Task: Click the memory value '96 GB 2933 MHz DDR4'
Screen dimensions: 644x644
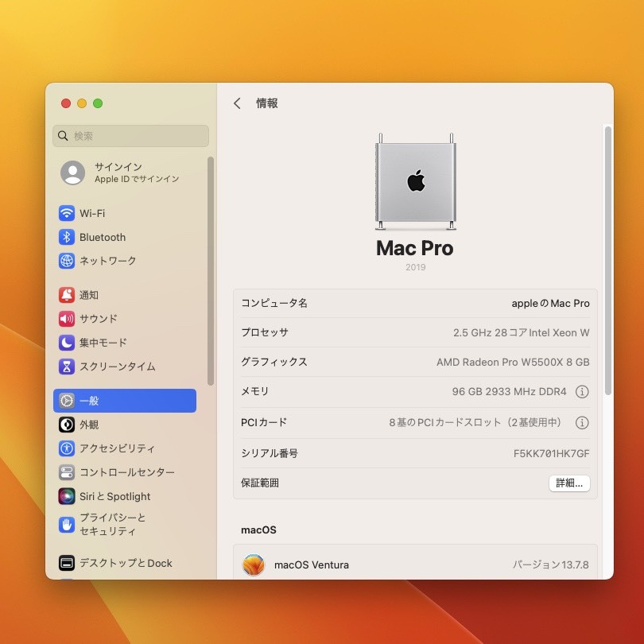Action: [x=510, y=392]
